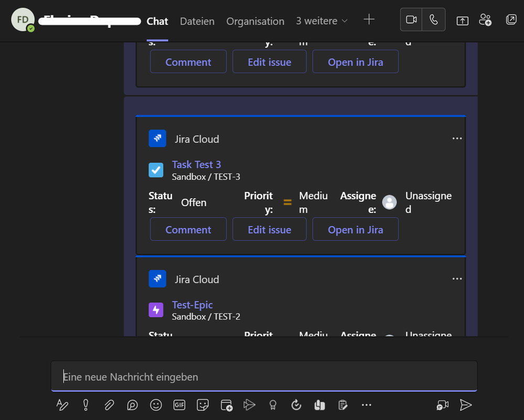The height and width of the screenshot is (420, 524).
Task: Open the Test-Epic issue link
Action: click(x=193, y=305)
